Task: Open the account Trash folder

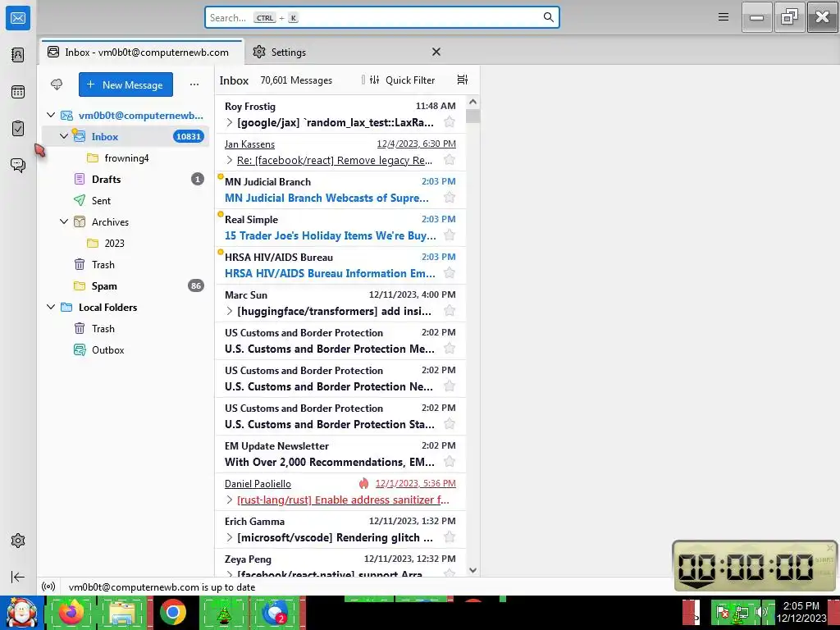Action: coord(126,265)
